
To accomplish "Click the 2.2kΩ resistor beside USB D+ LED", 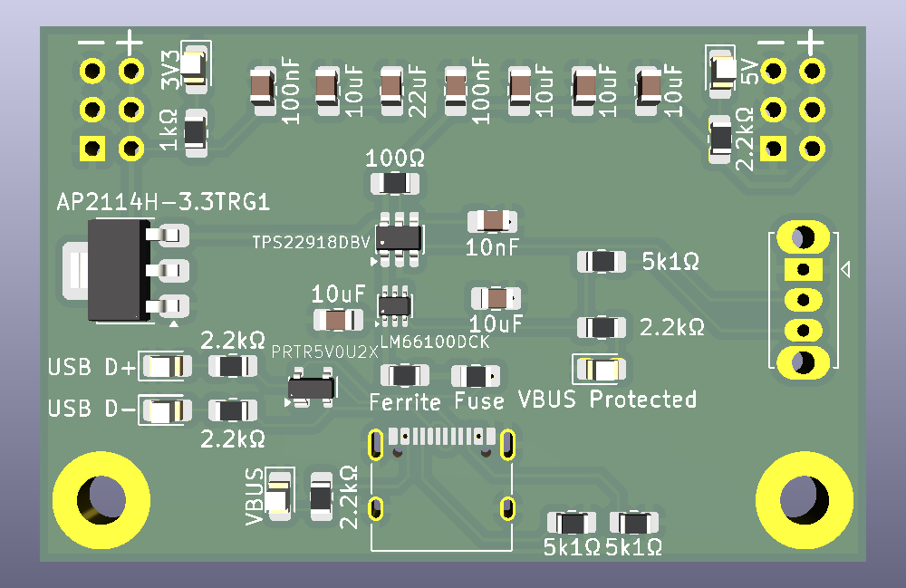I will (x=232, y=366).
